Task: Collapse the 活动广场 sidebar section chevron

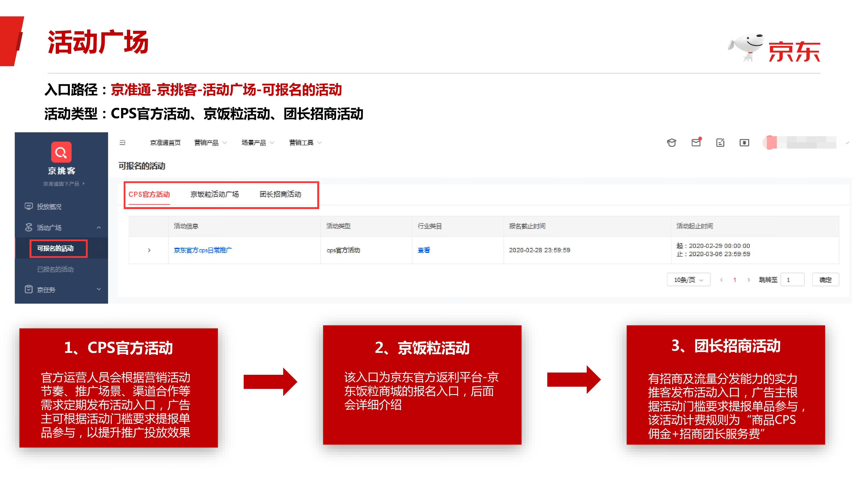Action: 99,228
